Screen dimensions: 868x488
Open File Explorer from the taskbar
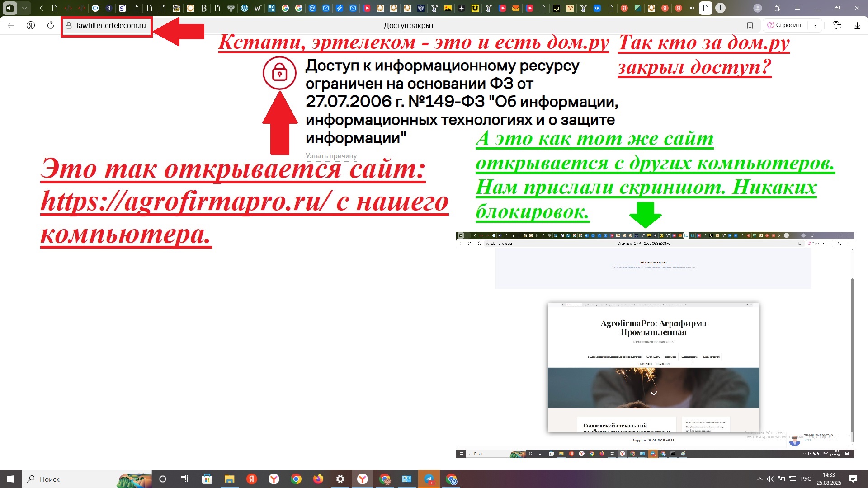click(x=229, y=479)
